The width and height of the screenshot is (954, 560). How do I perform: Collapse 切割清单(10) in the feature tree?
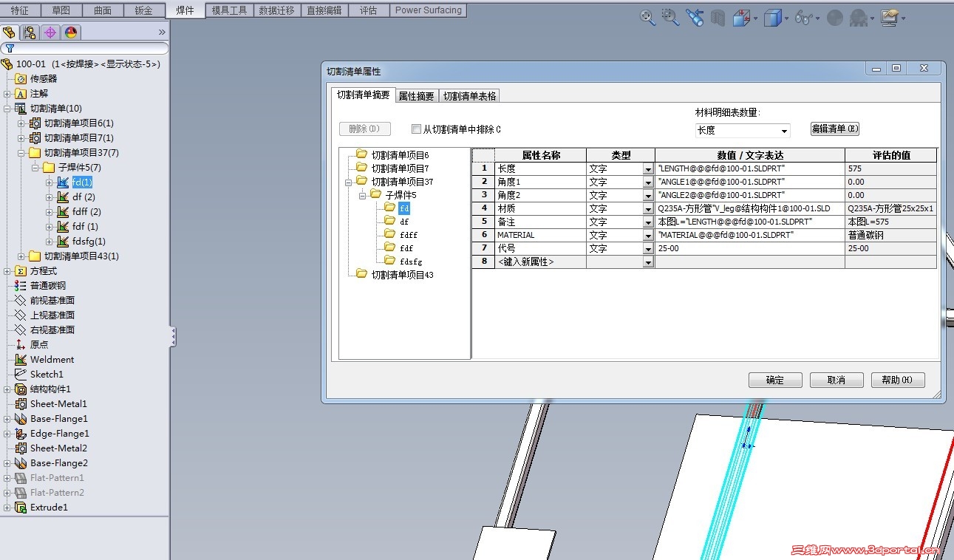(7, 109)
